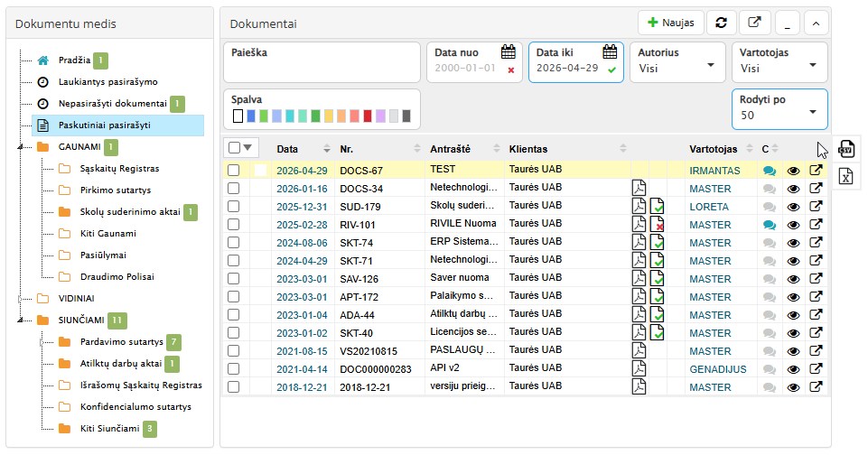This screenshot has height=455, width=868.
Task: Open the Vartotojas dropdown
Action: point(779,62)
